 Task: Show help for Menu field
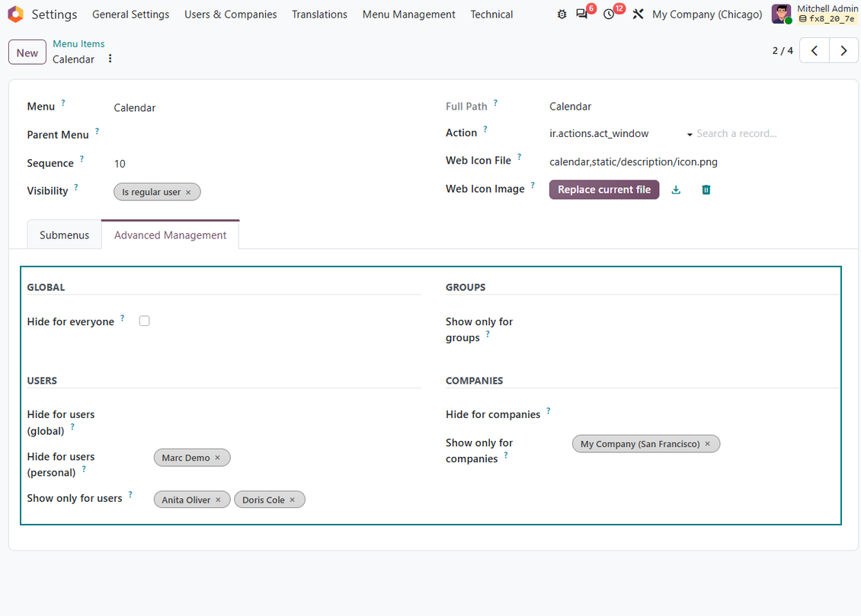[63, 103]
